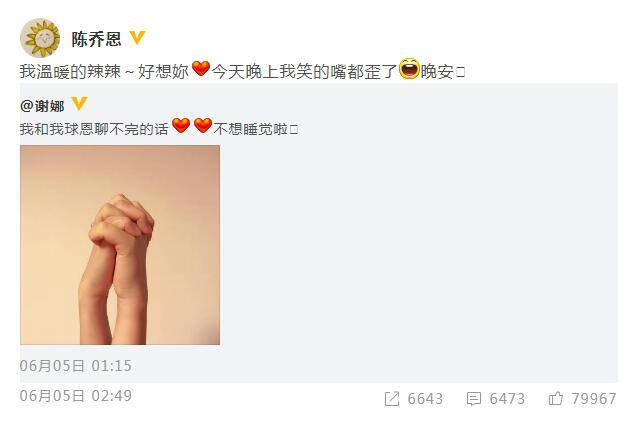Click the second heart emoji in 谢娜's post
The image size is (635, 423).
(x=203, y=125)
